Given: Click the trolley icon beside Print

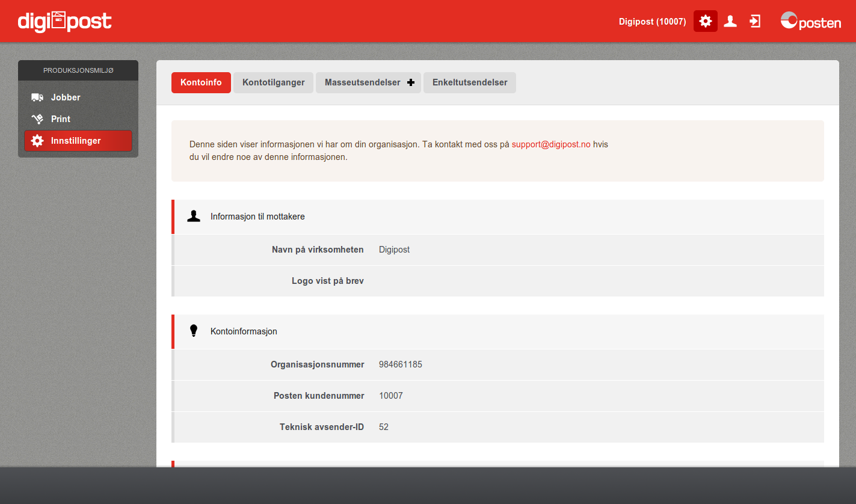Looking at the screenshot, I should pyautogui.click(x=37, y=119).
